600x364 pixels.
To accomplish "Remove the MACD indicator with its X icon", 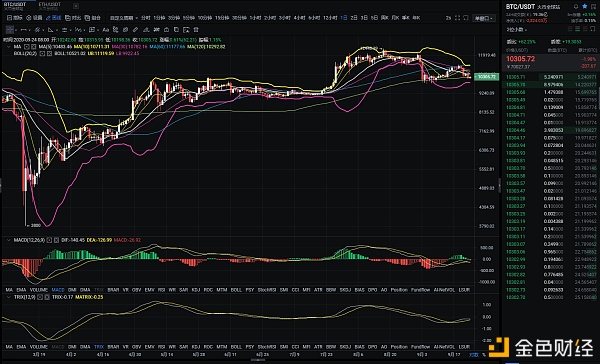I will click(x=56, y=240).
